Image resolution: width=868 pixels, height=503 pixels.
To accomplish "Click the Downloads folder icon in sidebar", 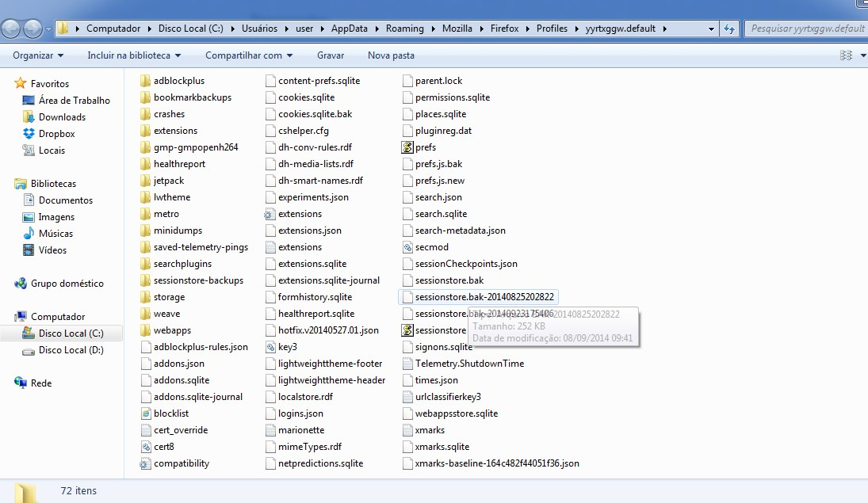I will (29, 116).
